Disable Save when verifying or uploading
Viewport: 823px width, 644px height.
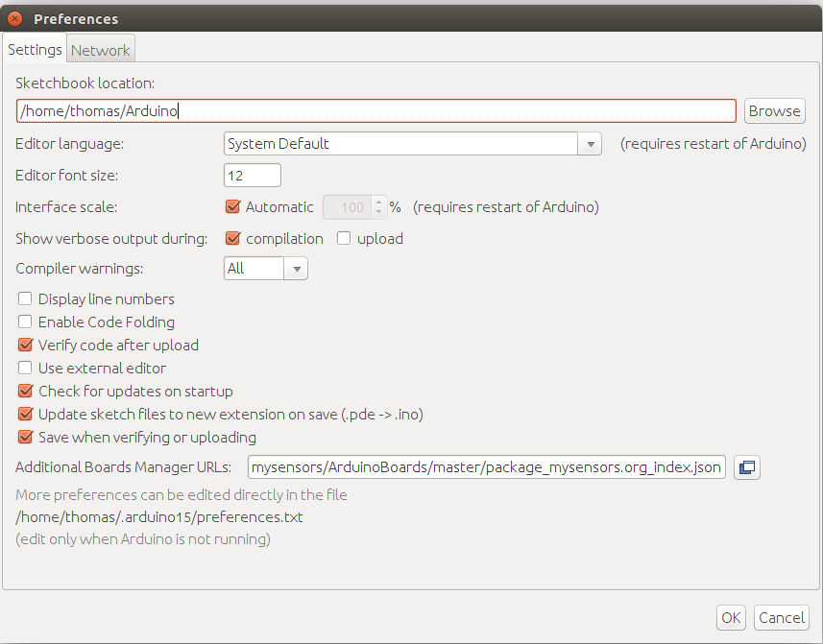24,437
